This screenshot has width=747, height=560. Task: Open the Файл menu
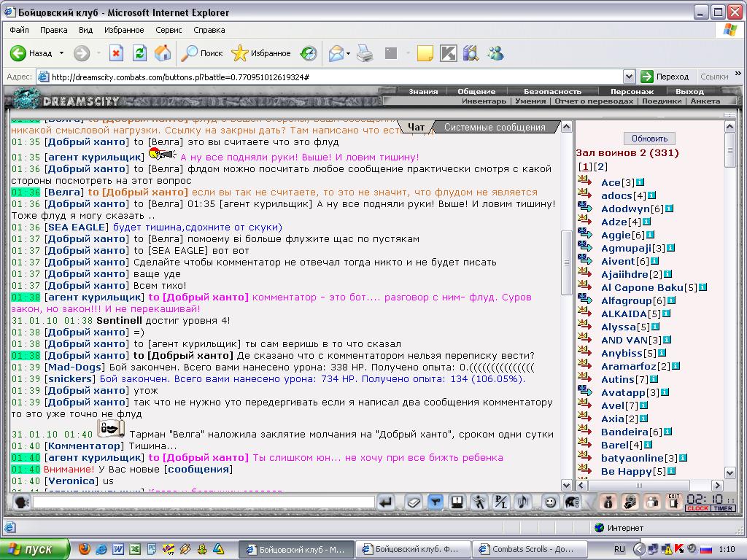click(x=19, y=30)
